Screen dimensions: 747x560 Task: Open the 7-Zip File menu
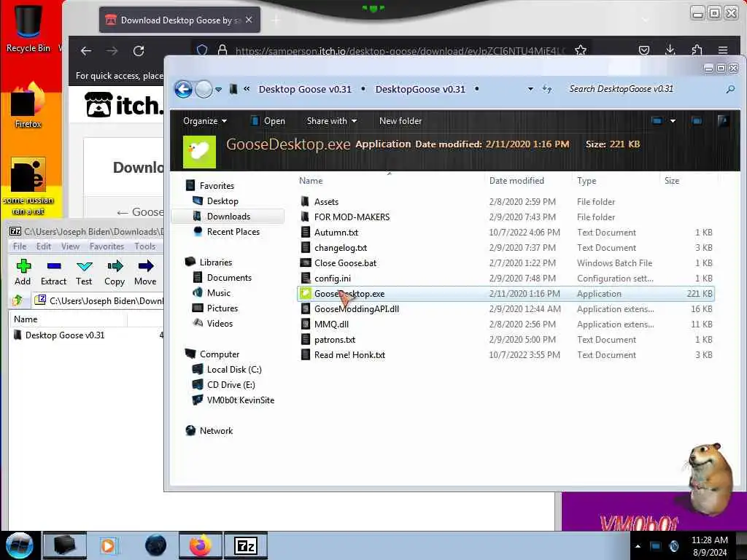pos(20,246)
